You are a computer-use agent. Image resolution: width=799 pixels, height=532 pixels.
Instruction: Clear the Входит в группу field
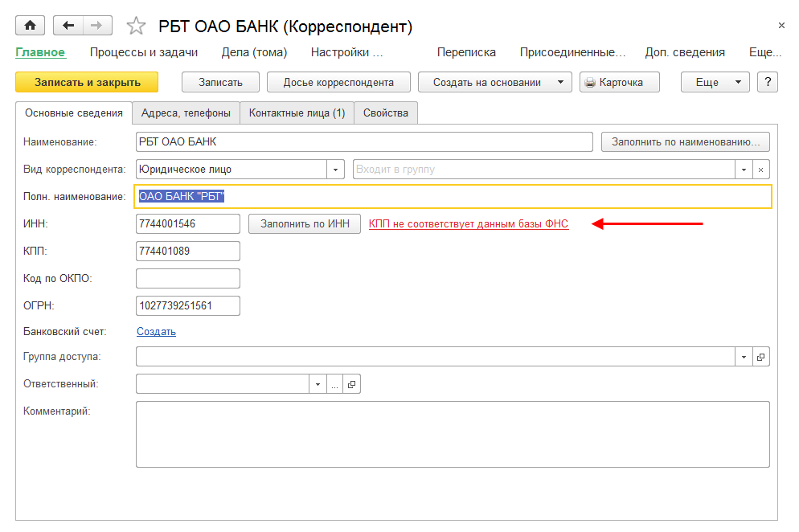tap(760, 170)
